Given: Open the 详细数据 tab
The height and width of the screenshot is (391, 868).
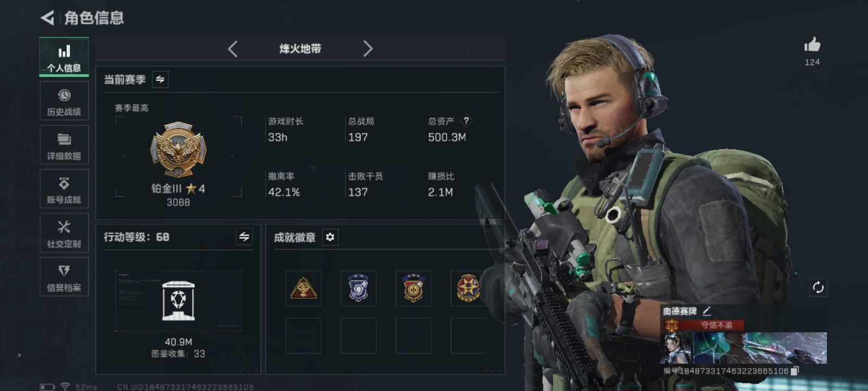Looking at the screenshot, I should pyautogui.click(x=64, y=145).
